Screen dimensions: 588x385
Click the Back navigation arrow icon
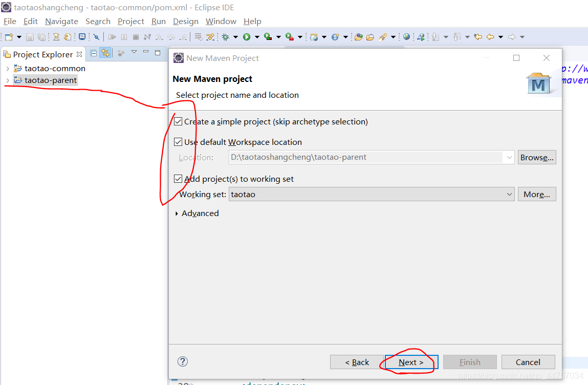[490, 37]
